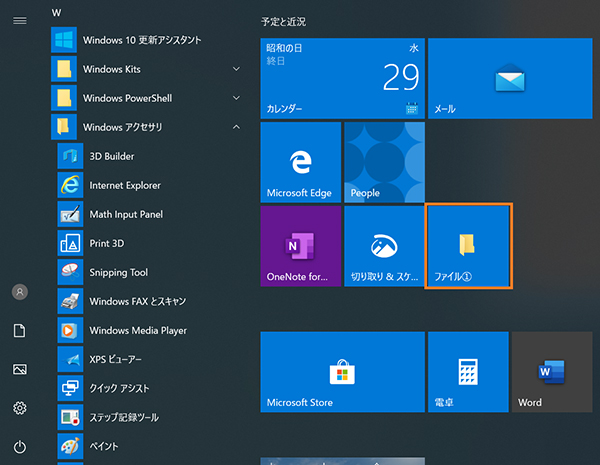Launch the 電卓 calculator tile

[468, 372]
